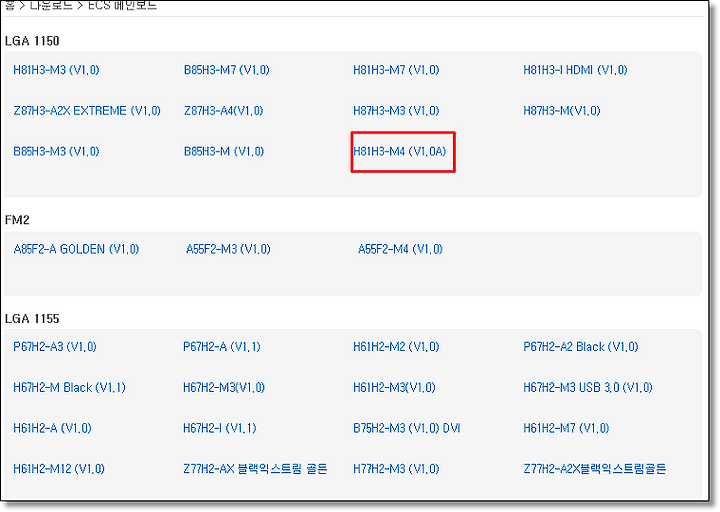Open the P67H2-A (V1.1) link
Viewport: 720px width, 512px height.
221,347
